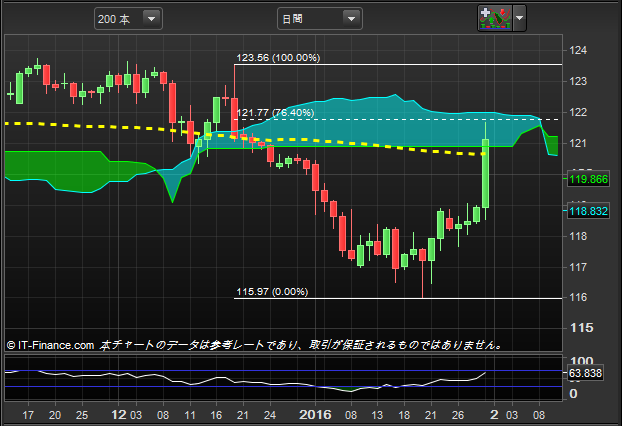Image resolution: width=622 pixels, height=426 pixels.
Task: Click the 115 price axis label
Action: [x=582, y=328]
